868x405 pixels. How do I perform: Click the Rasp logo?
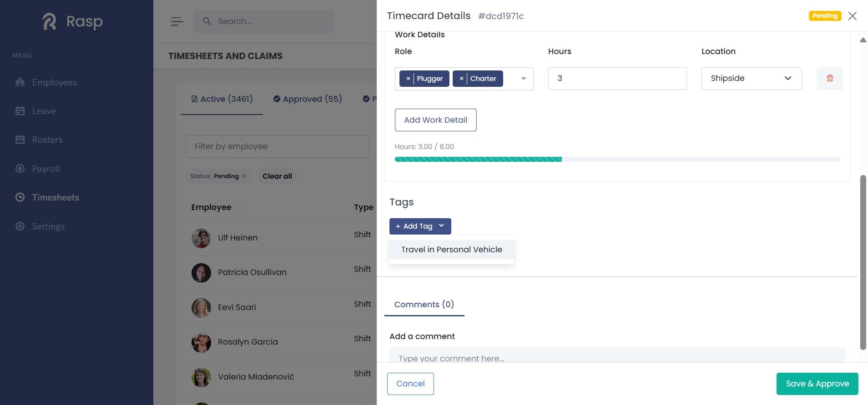coord(73,21)
